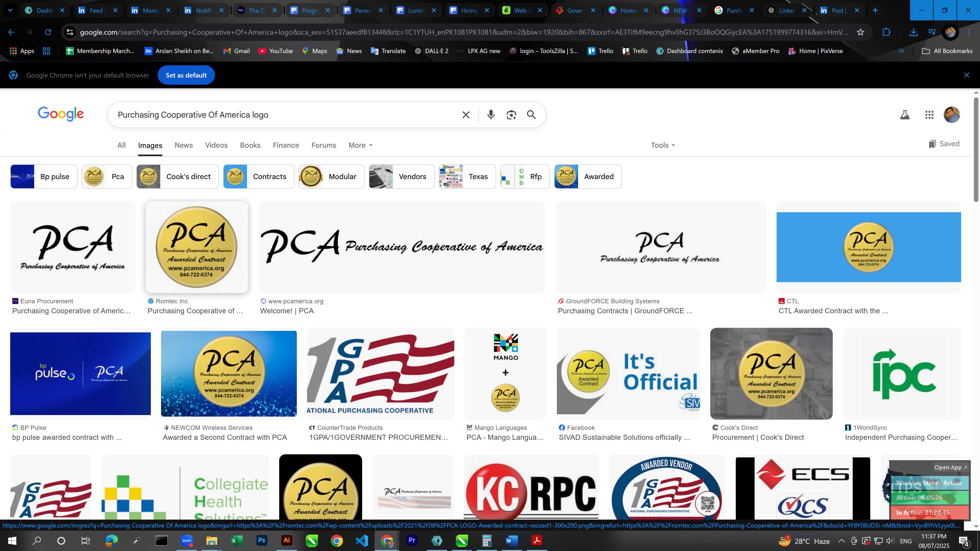This screenshot has width=980, height=551.
Task: Open Chrome extensions puzzle icon
Action: coord(886,32)
